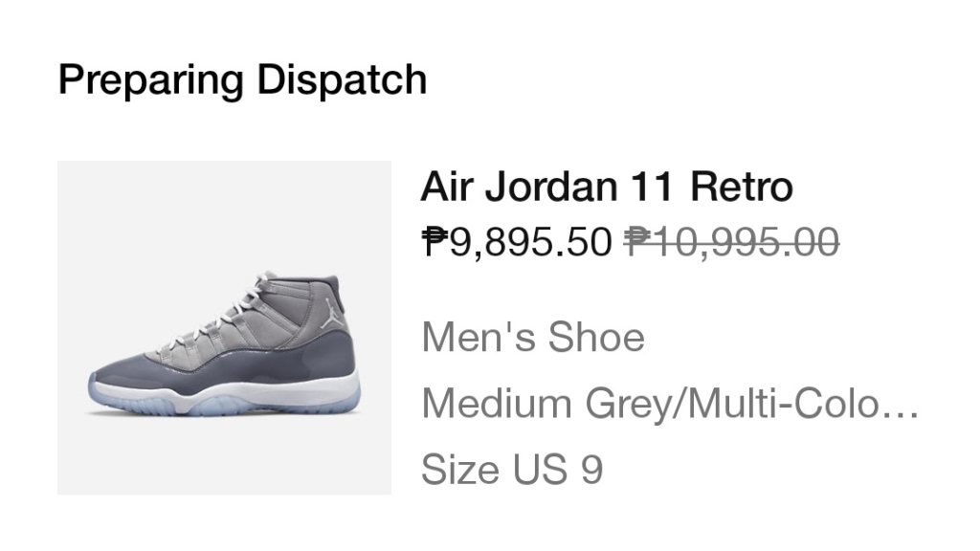Image resolution: width=980 pixels, height=551 pixels.
Task: Click the Size US 9 label
Action: (512, 470)
